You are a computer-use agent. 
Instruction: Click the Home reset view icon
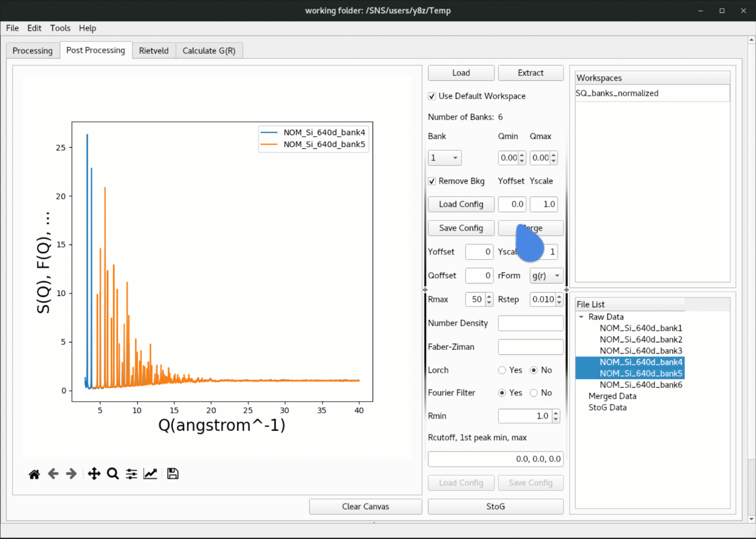34,474
